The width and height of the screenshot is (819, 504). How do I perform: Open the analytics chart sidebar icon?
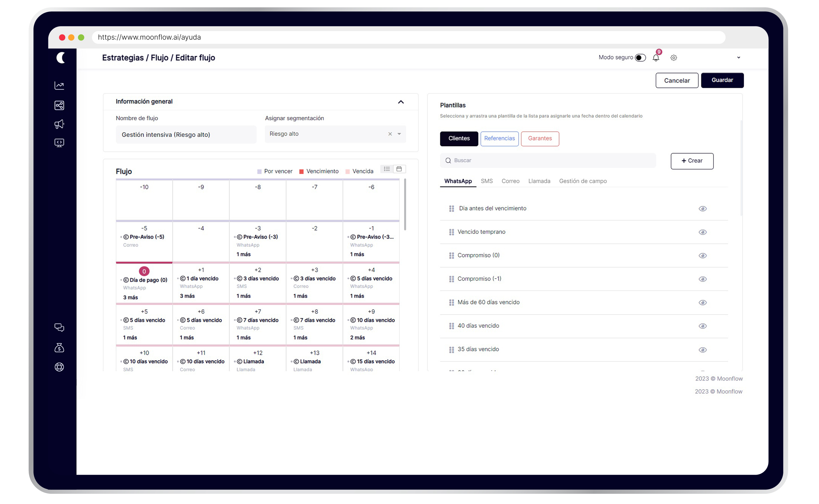coord(59,86)
